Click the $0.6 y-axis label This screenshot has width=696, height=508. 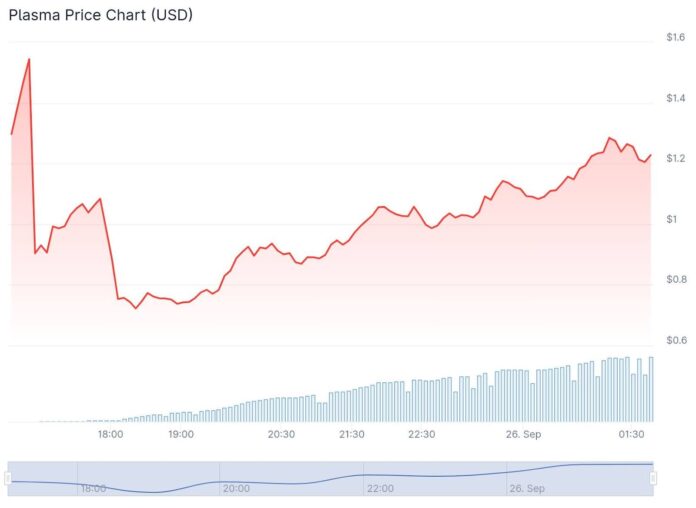coord(675,340)
